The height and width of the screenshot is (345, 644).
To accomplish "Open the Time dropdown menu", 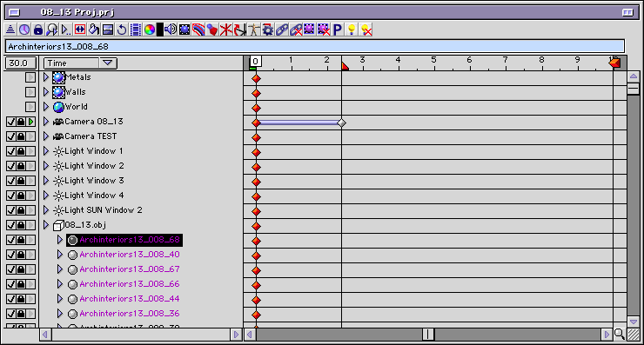I will coord(80,63).
